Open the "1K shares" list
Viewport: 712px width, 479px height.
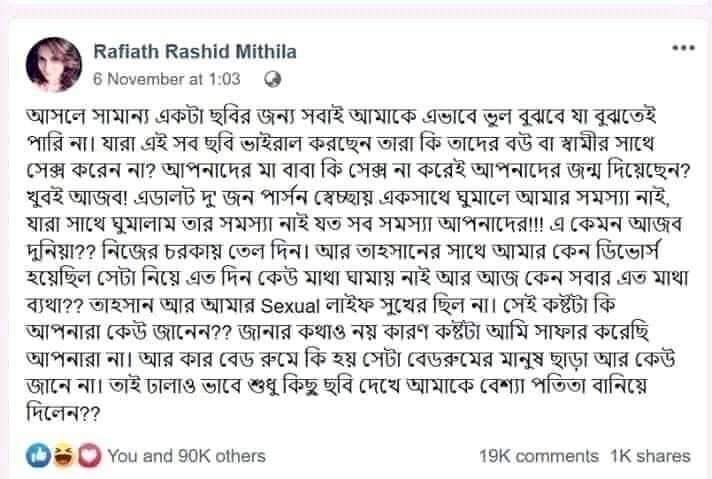[650, 455]
